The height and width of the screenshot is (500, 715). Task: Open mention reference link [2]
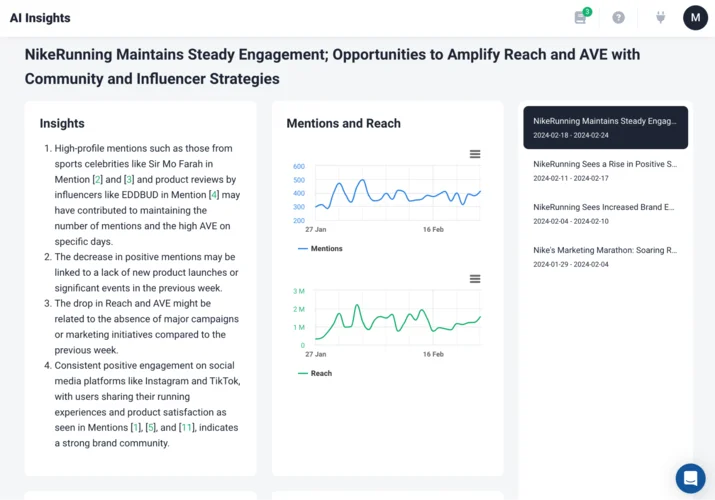tap(98, 179)
